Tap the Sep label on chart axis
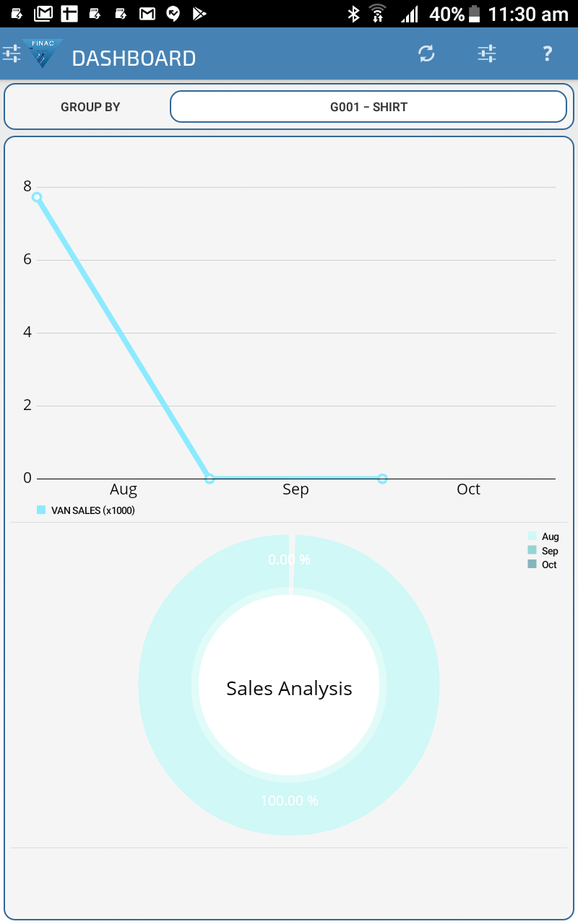 [x=296, y=489]
